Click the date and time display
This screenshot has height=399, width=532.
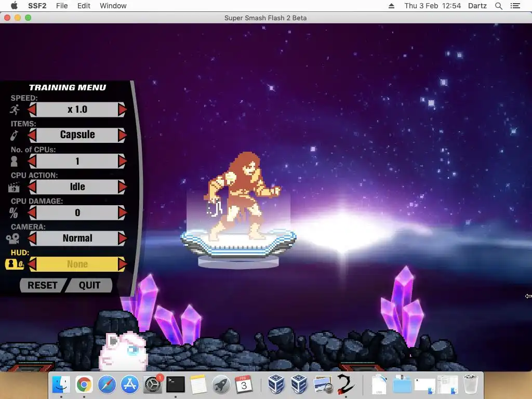point(433,6)
